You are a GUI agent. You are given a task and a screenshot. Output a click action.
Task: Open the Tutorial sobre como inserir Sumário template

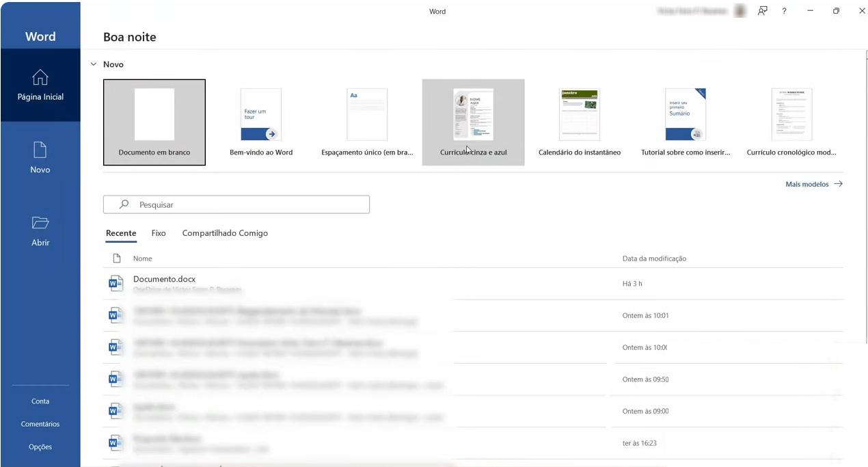pos(686,122)
